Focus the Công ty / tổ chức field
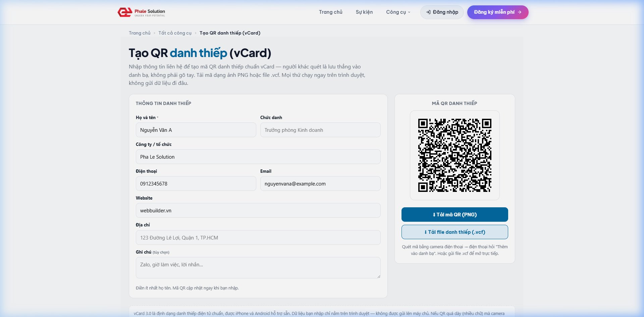 pos(258,157)
